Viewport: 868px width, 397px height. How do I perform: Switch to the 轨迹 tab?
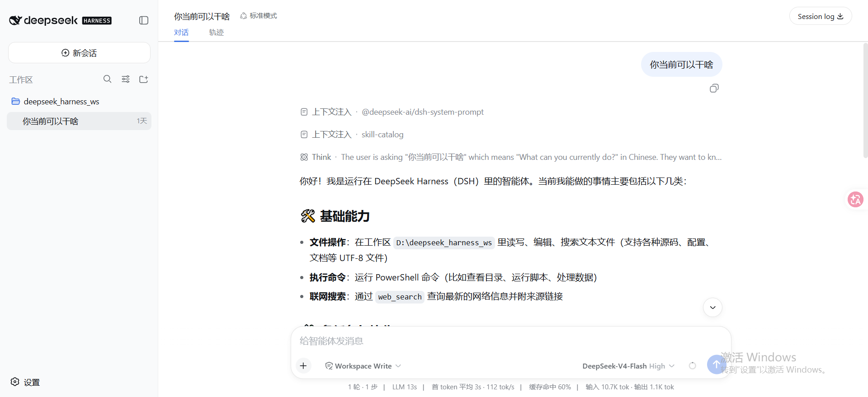[x=217, y=33]
